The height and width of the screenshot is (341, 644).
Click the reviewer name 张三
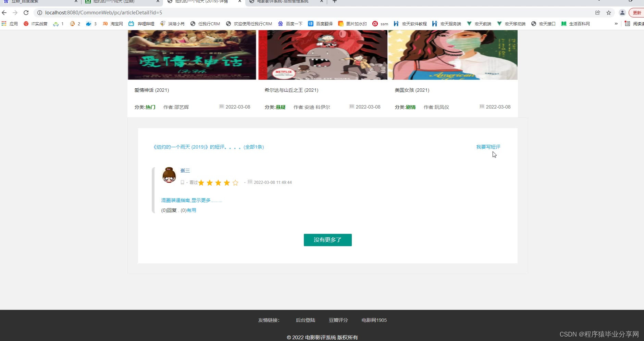tap(185, 170)
